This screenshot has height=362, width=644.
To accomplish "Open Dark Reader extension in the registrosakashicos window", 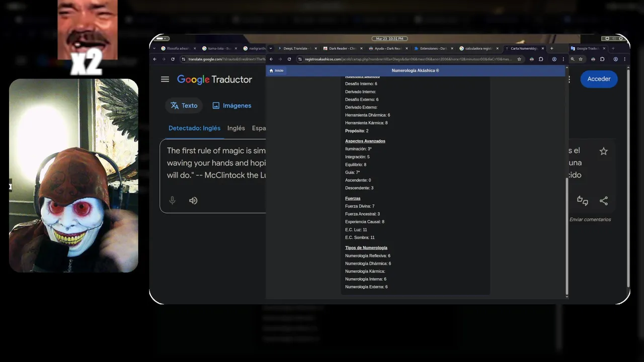I will click(532, 59).
